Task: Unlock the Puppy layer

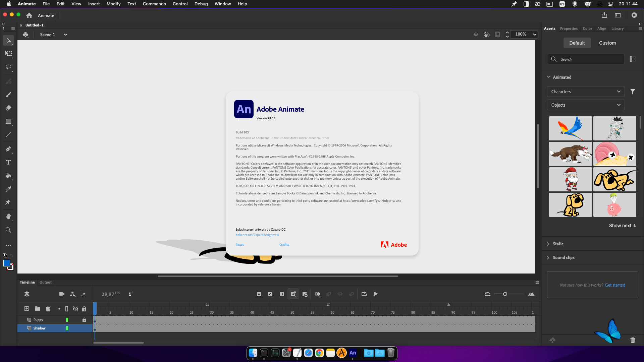Action: (84, 320)
